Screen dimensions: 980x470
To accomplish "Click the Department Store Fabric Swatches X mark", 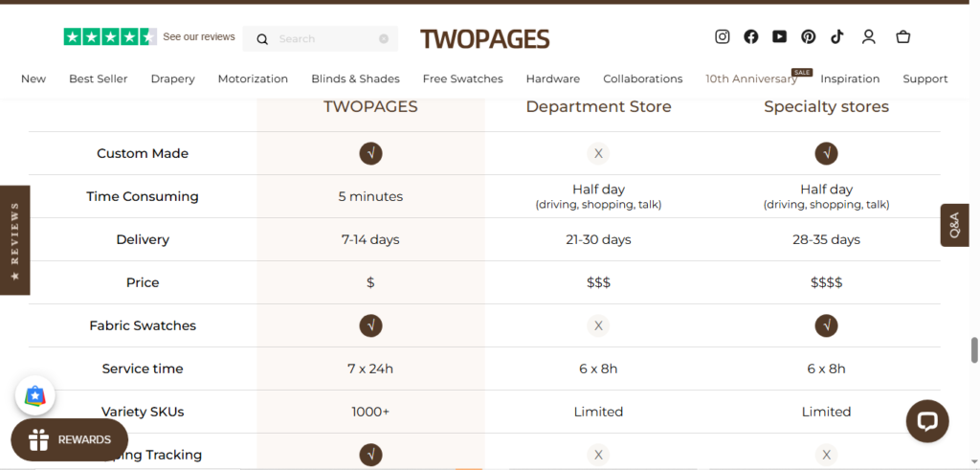I will click(x=598, y=325).
